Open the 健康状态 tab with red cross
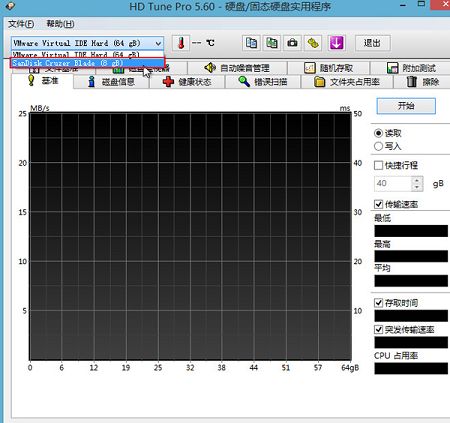The width and height of the screenshot is (450, 423). click(187, 82)
